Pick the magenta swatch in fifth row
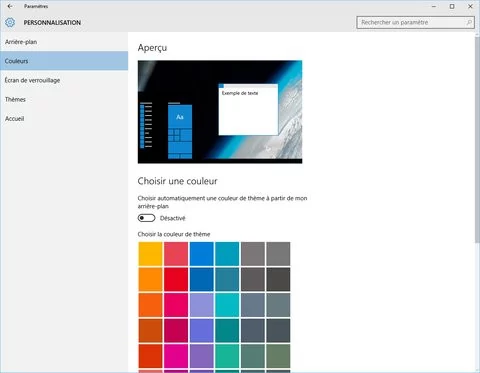Viewport: 480px width, 373px height. click(x=176, y=356)
